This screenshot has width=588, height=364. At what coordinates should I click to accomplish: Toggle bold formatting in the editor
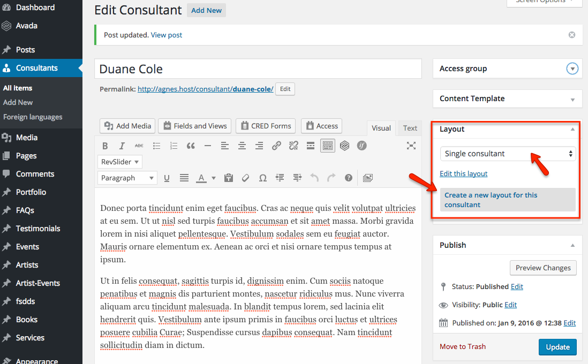click(x=105, y=146)
